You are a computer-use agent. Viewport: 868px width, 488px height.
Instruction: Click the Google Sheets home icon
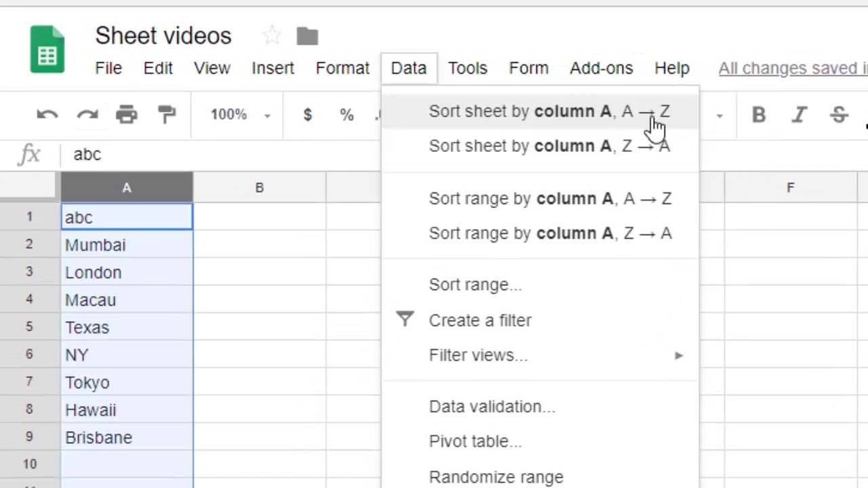47,47
